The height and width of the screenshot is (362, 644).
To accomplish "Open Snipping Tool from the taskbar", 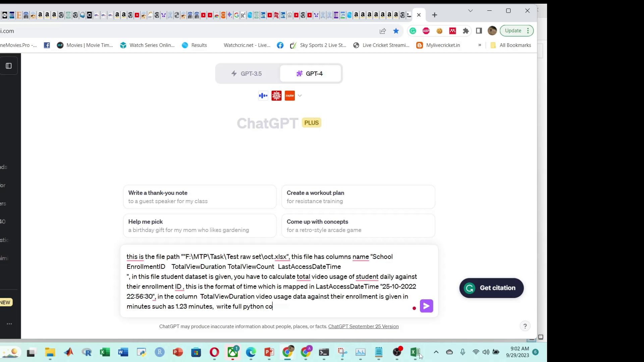I will (x=342, y=352).
